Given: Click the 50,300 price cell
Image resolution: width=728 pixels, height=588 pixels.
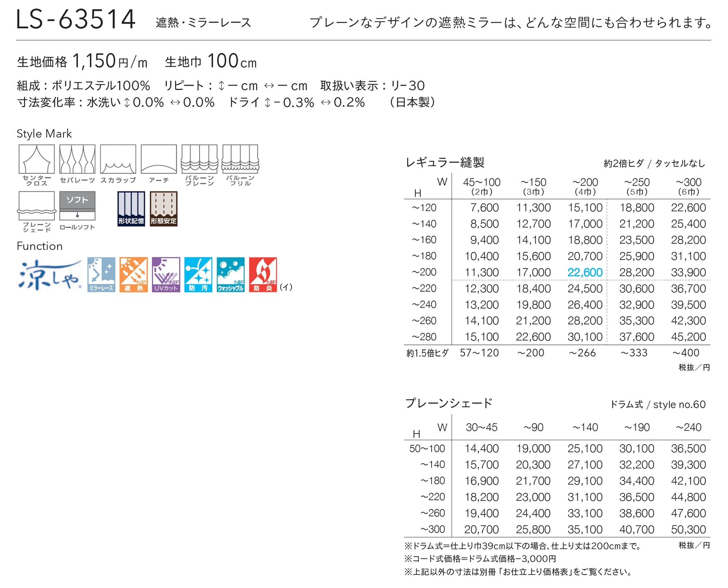Looking at the screenshot, I should click(689, 529).
